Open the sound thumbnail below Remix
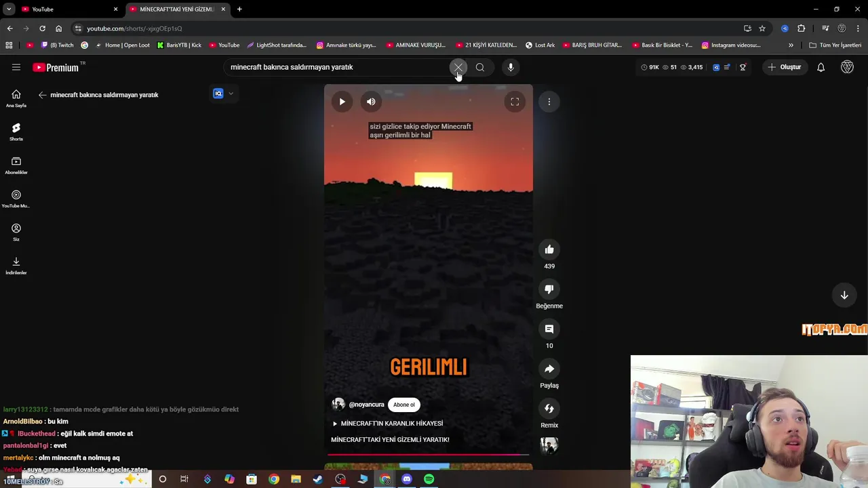Viewport: 868px width, 488px height. 549,445
